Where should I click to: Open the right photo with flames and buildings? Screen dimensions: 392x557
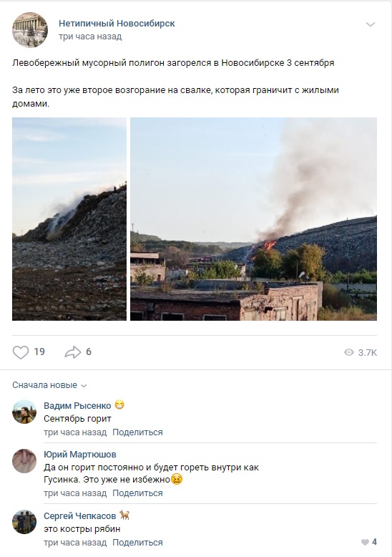[x=253, y=219]
